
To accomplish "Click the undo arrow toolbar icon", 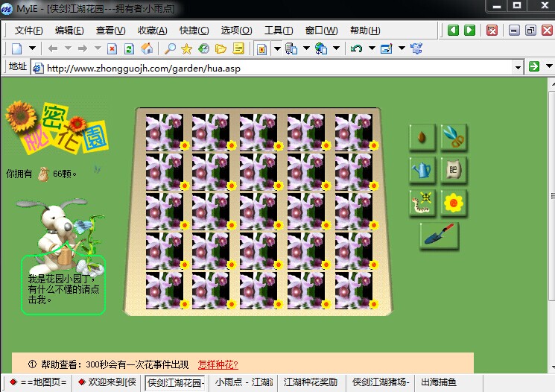I will [x=356, y=48].
